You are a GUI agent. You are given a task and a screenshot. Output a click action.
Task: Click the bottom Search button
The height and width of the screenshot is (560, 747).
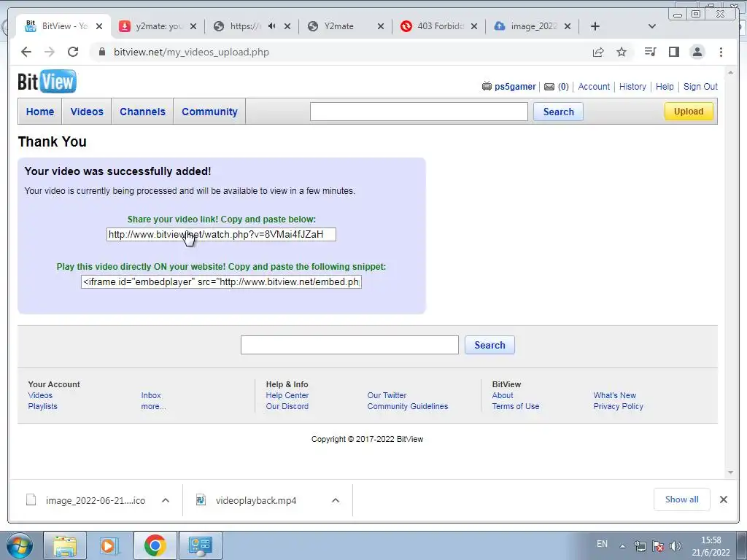coord(489,345)
